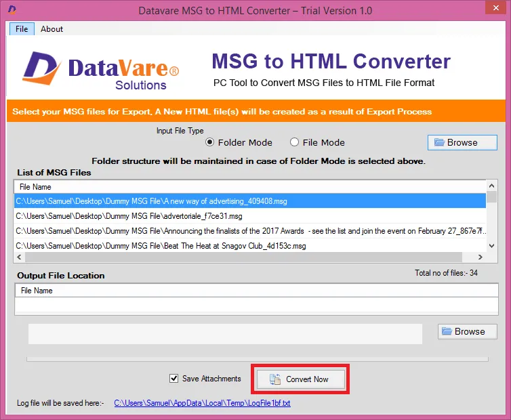511x420 pixels.
Task: Click scroll-left arrow of MSG file list
Action: (x=19, y=257)
